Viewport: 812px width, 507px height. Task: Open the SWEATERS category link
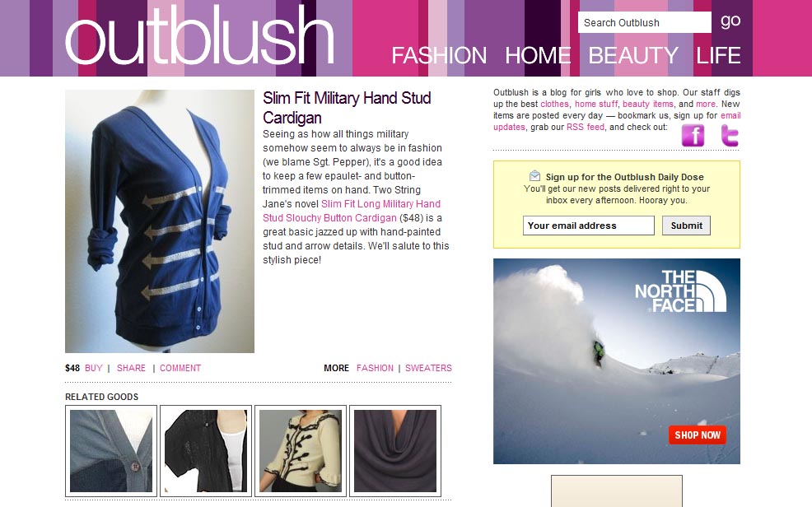click(x=428, y=368)
